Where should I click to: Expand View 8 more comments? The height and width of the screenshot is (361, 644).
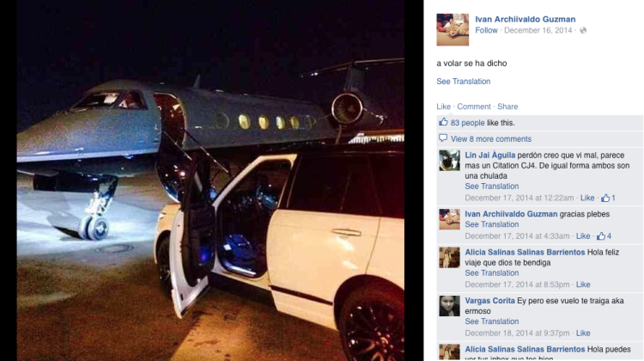(x=491, y=139)
